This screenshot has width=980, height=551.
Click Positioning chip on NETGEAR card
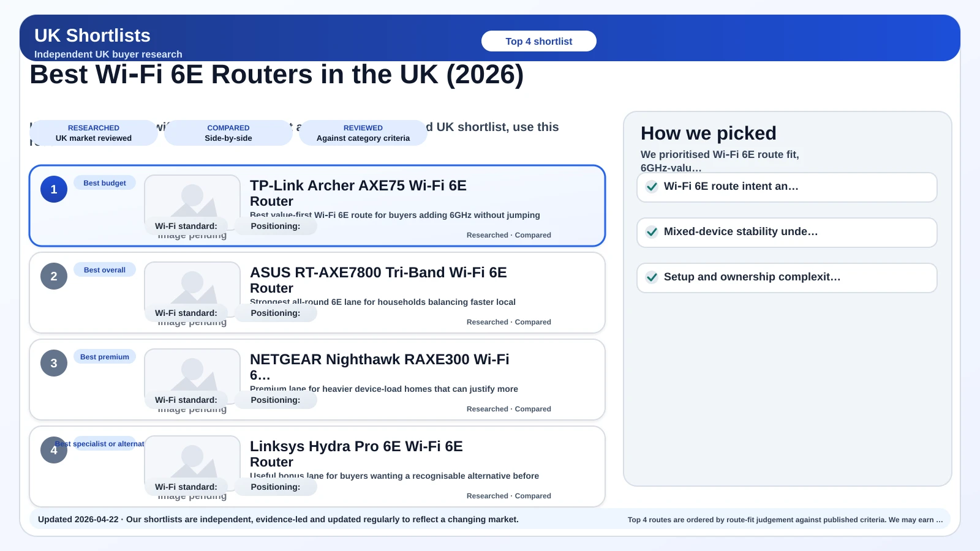click(276, 400)
